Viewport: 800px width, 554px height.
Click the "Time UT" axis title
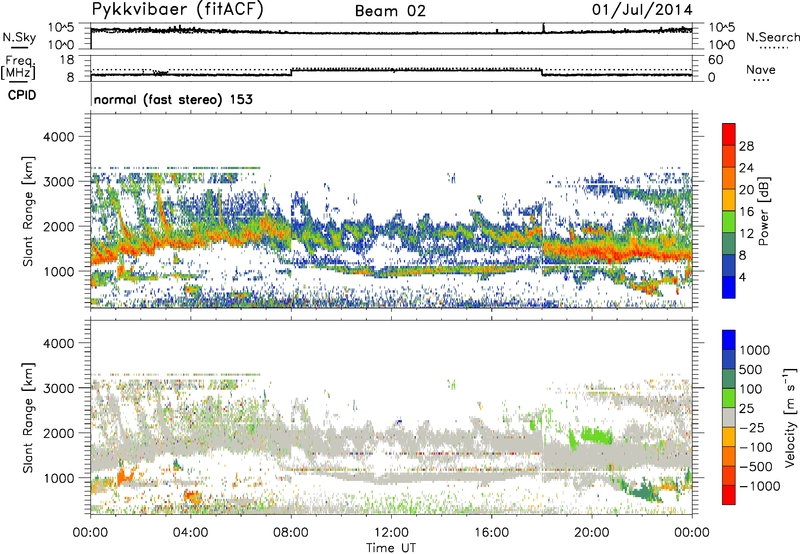click(391, 548)
